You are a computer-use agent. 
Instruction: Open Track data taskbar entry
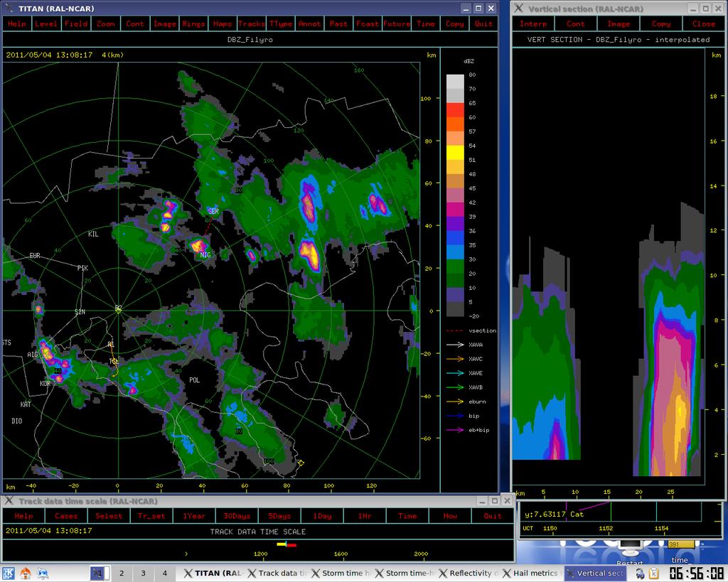pyautogui.click(x=277, y=573)
